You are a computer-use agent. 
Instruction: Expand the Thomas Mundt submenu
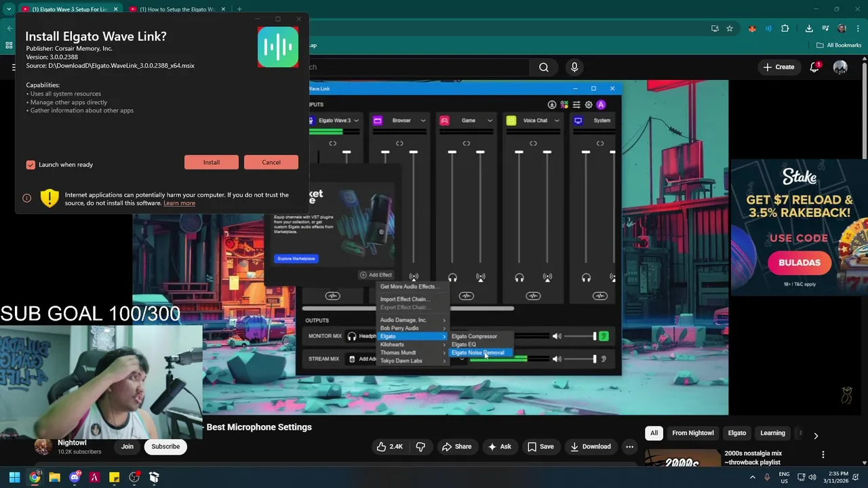(x=413, y=352)
